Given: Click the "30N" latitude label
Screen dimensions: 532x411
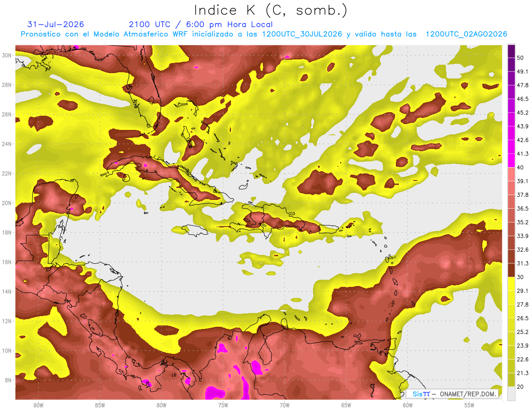Looking at the screenshot, I should [7, 55].
